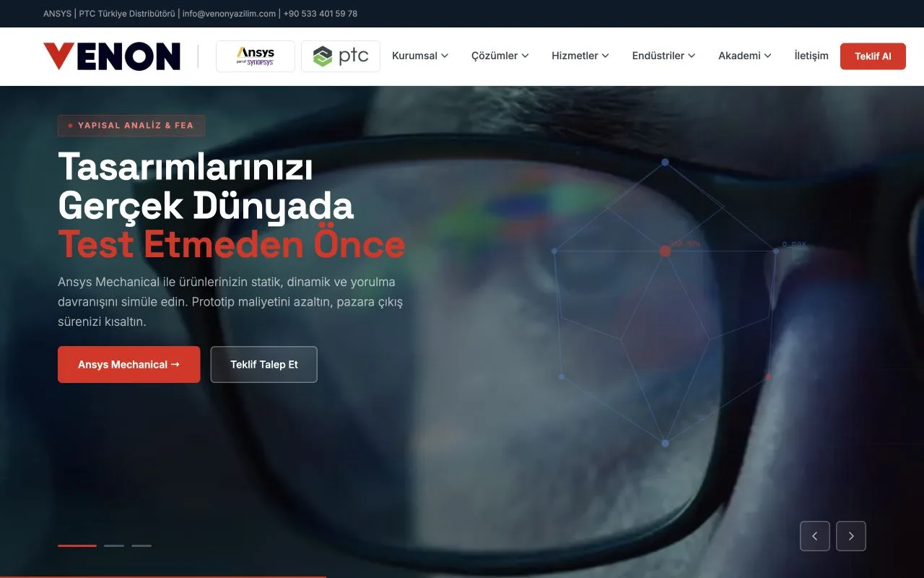Select the second slide indicator
The height and width of the screenshot is (578, 924).
click(x=114, y=545)
